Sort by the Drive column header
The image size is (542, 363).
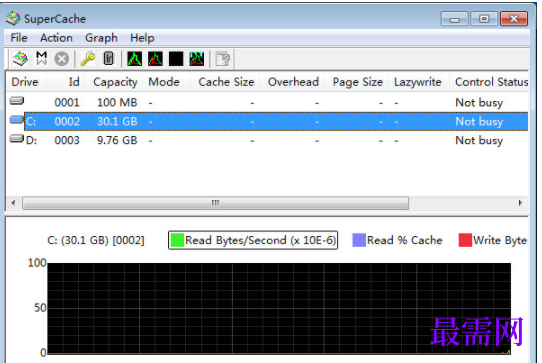(x=26, y=82)
